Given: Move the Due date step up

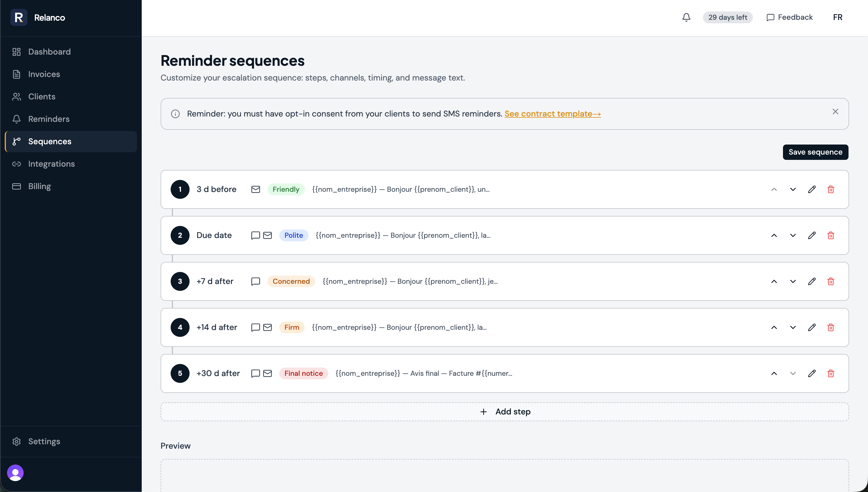Looking at the screenshot, I should point(774,235).
